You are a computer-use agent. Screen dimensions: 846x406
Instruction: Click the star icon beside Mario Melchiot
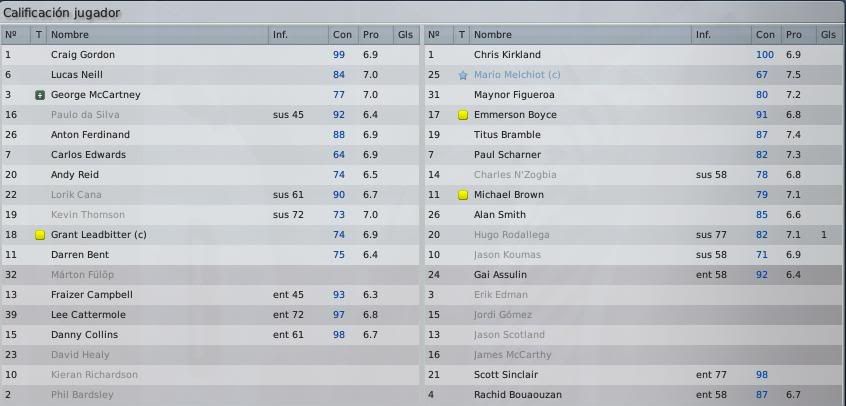(462, 75)
